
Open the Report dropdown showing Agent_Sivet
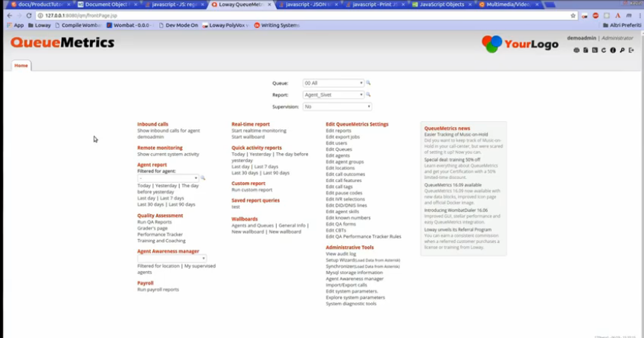[x=333, y=95]
